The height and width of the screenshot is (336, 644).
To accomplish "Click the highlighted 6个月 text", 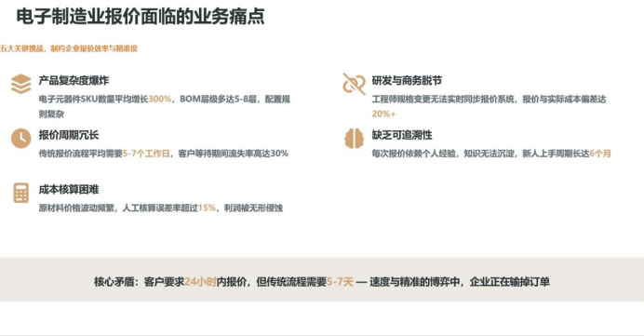I will coord(600,154).
